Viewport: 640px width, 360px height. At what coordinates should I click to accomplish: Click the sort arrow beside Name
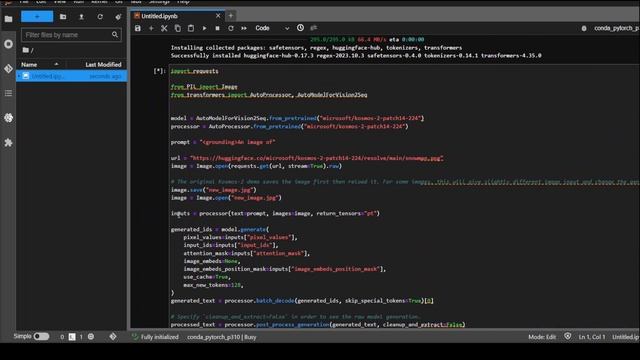(56, 64)
